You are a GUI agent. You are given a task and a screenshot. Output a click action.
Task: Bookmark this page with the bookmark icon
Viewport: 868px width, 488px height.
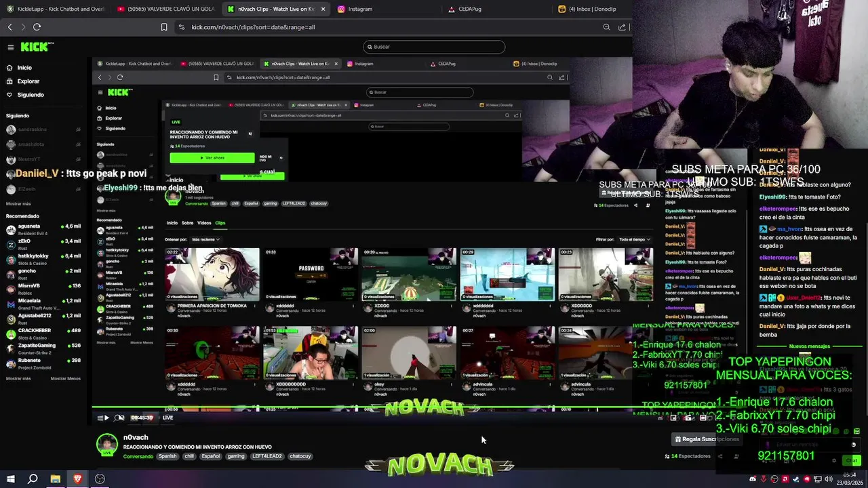(x=164, y=27)
